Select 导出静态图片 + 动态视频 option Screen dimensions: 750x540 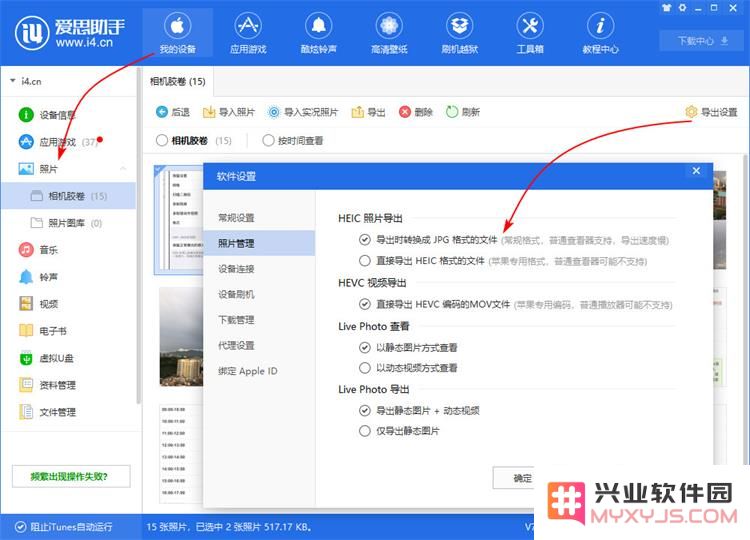pos(364,410)
